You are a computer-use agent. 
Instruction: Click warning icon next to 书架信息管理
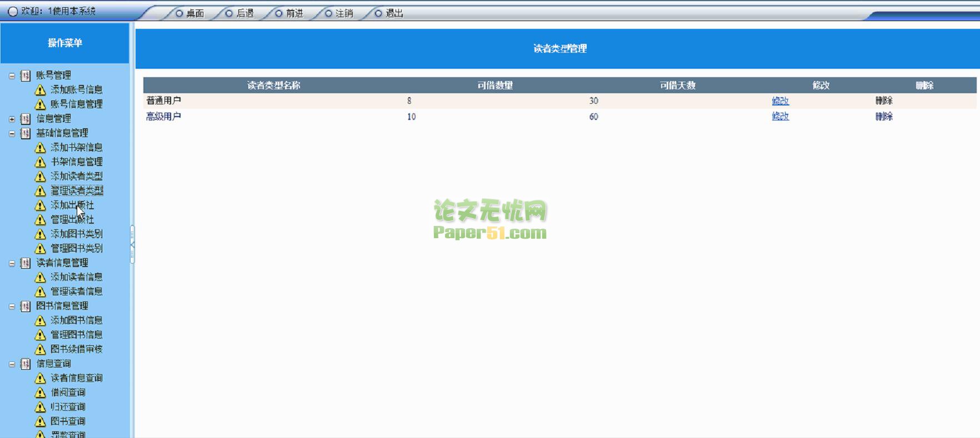point(40,162)
